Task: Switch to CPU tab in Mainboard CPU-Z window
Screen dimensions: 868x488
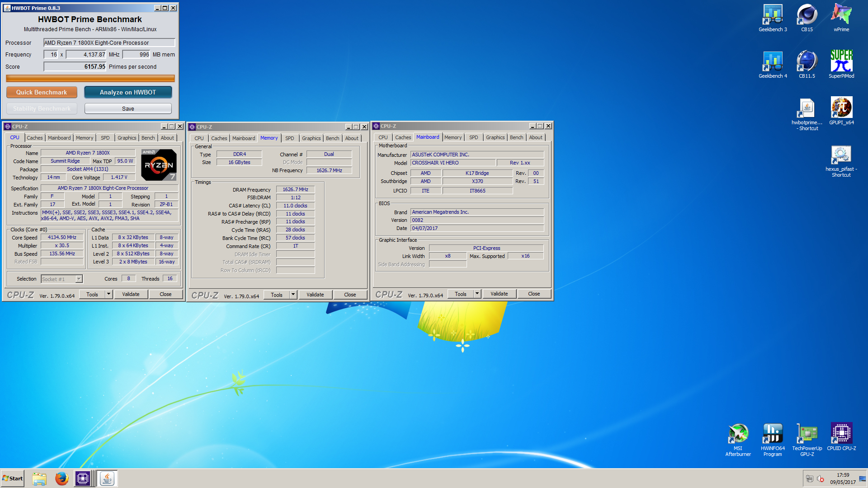Action: pos(383,137)
